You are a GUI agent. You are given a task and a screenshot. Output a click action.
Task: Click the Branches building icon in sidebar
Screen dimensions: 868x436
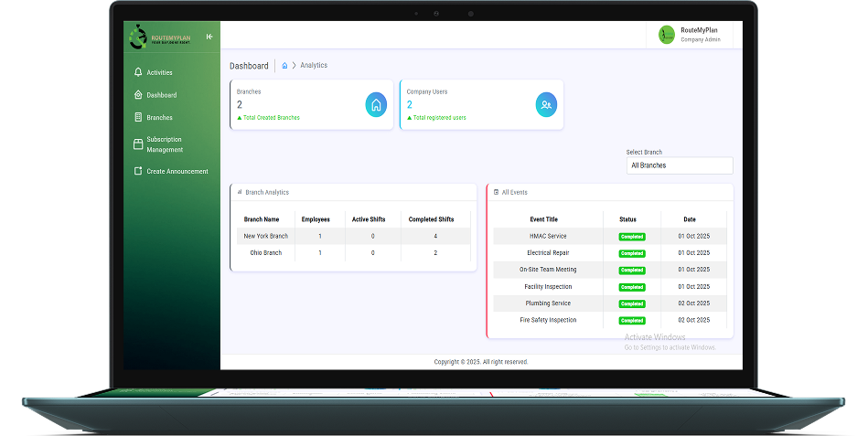(138, 117)
